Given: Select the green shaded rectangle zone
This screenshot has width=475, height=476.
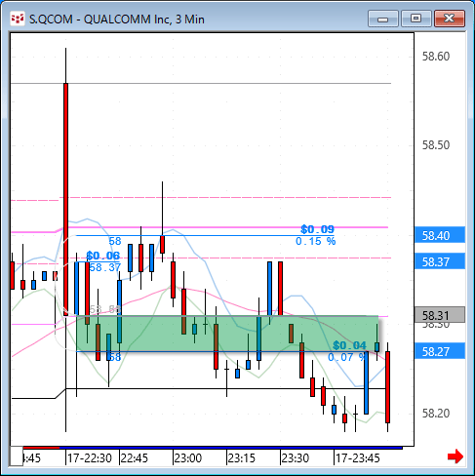Looking at the screenshot, I should click(x=227, y=334).
